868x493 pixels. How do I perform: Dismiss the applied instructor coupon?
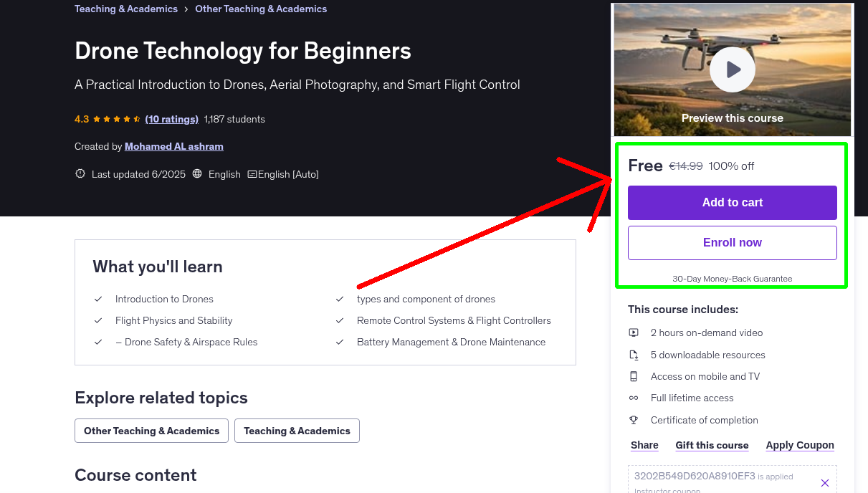[x=825, y=483]
